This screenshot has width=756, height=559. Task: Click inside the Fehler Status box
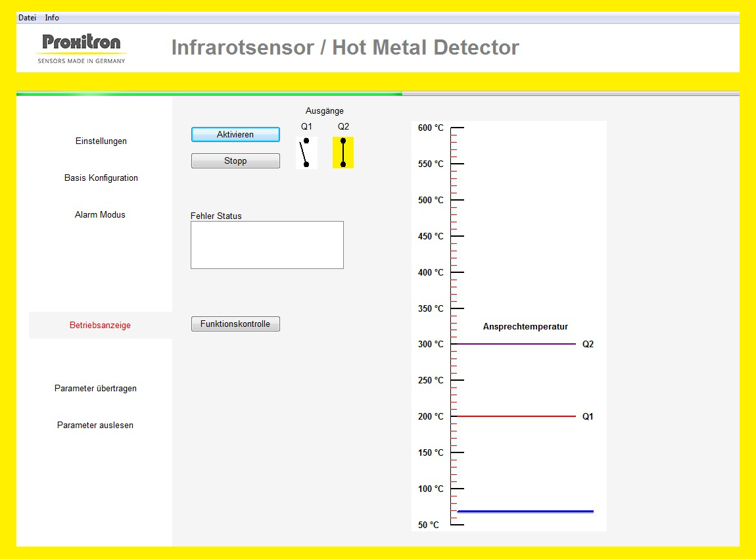(267, 245)
